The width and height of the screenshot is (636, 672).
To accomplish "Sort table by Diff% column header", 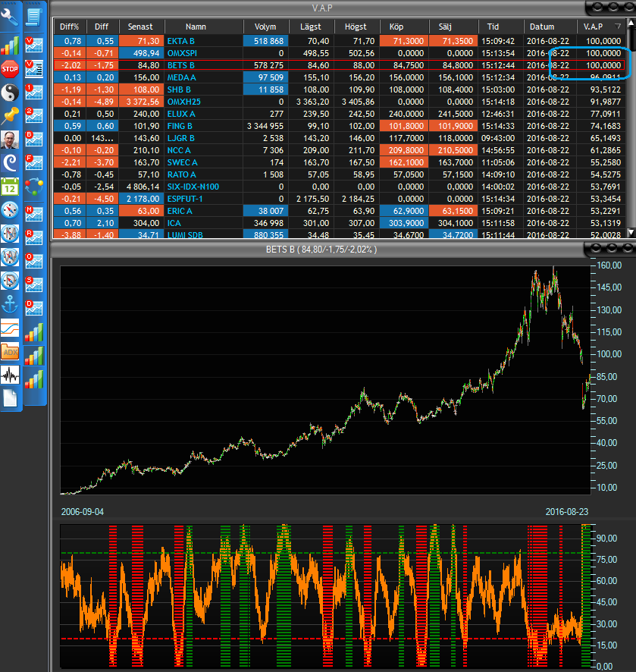I will [x=70, y=27].
